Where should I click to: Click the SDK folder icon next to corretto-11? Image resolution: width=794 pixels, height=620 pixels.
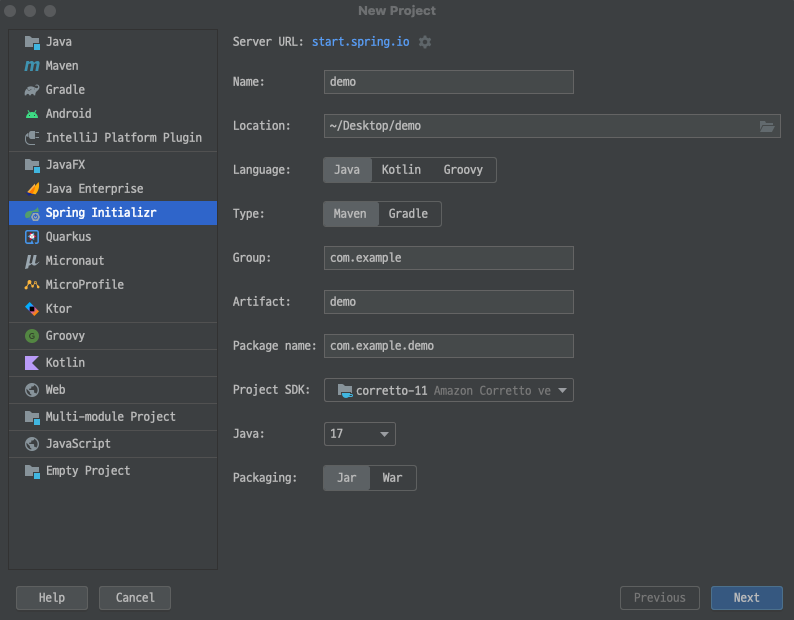pyautogui.click(x=345, y=391)
